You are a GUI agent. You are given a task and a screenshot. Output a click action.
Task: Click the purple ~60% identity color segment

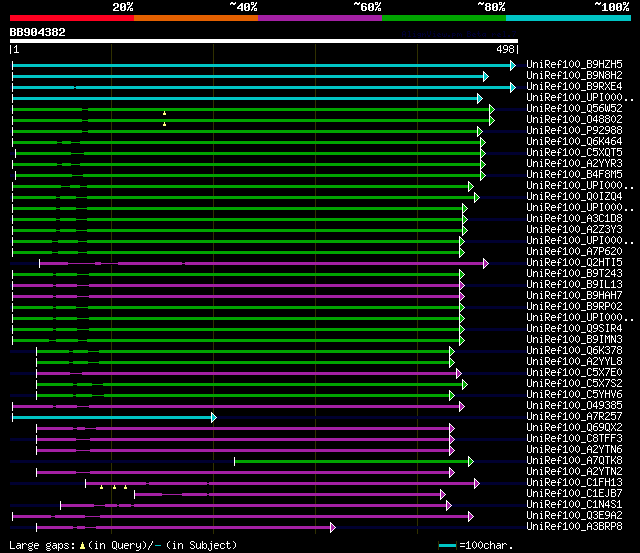pyautogui.click(x=320, y=18)
